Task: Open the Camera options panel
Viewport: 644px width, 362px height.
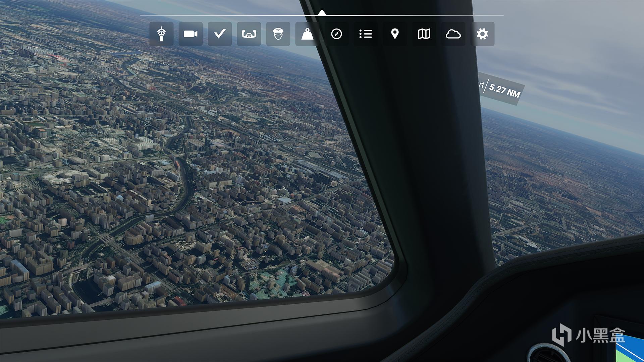Action: (191, 34)
